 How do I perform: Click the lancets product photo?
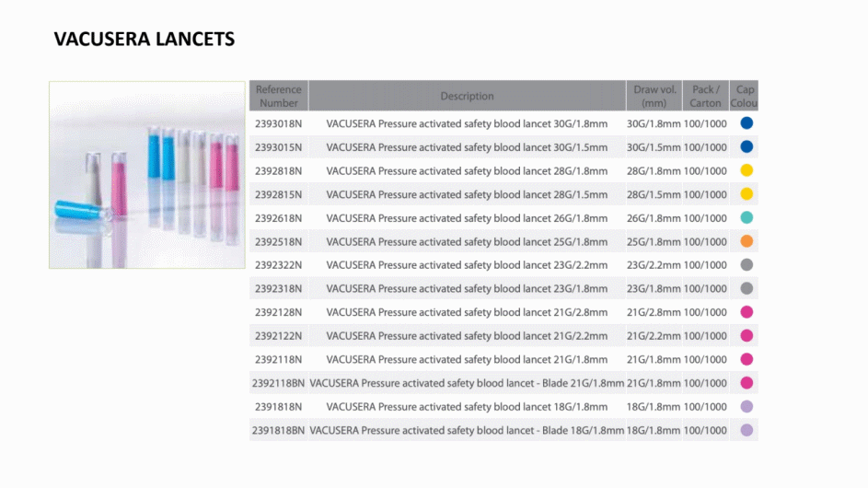coord(146,175)
